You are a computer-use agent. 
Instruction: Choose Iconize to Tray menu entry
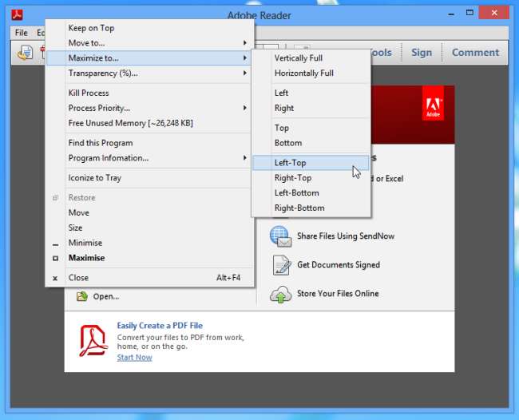95,178
